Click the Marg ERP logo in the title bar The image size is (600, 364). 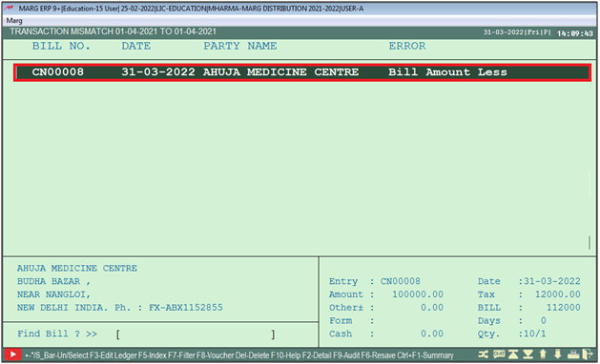(9, 8)
